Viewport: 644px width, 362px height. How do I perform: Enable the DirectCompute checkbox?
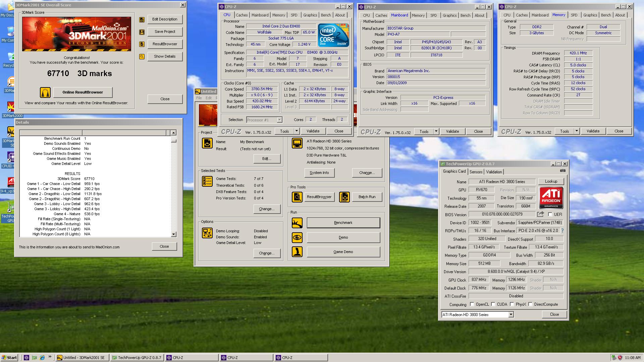point(530,304)
